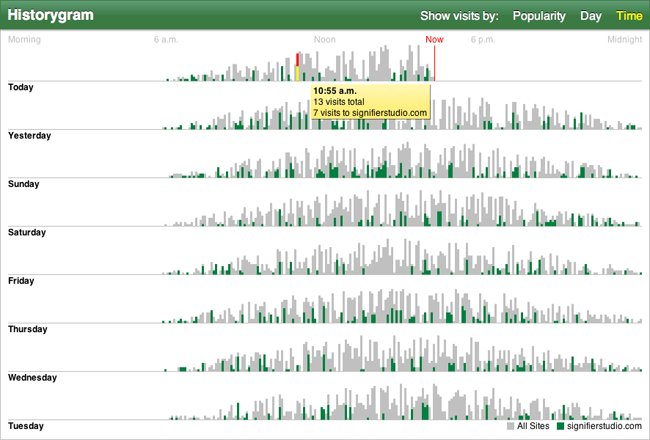Show visits by Day

point(591,16)
